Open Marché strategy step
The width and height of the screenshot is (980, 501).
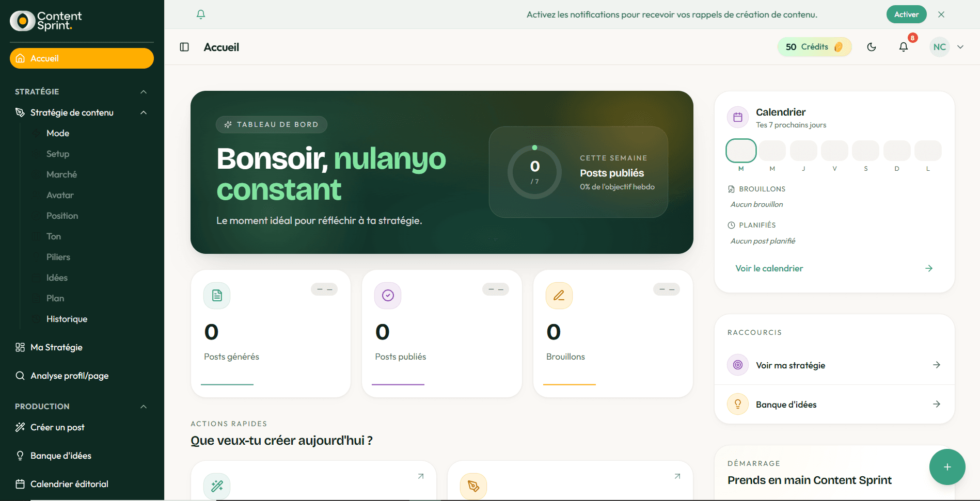(61, 174)
